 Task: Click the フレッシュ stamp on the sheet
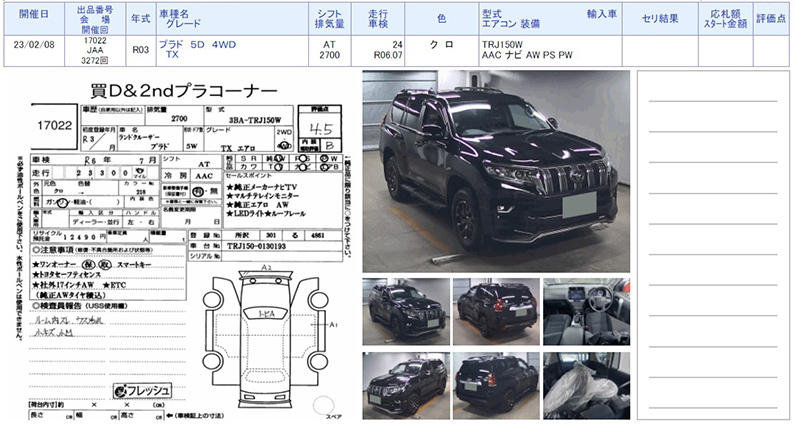click(142, 390)
